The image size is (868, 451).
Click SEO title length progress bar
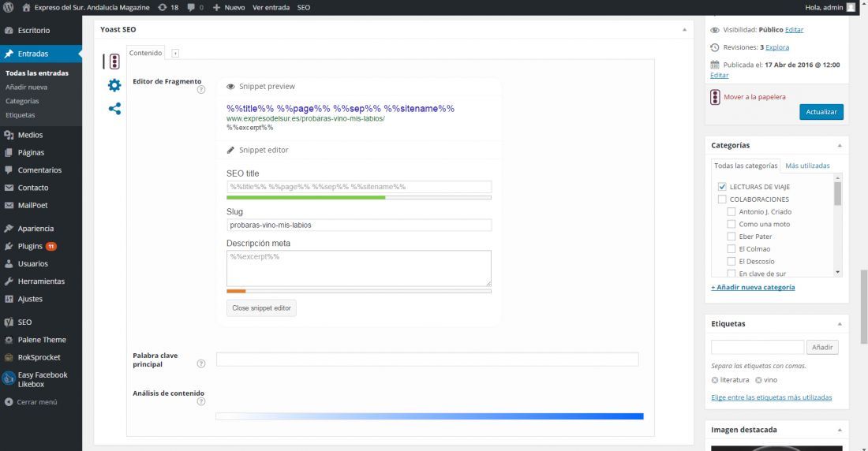[359, 198]
